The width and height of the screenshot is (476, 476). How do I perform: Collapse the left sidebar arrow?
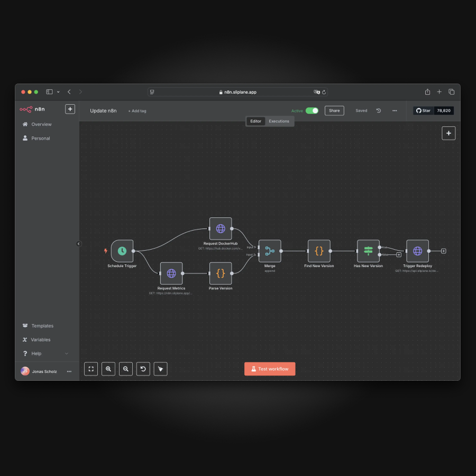pos(79,244)
